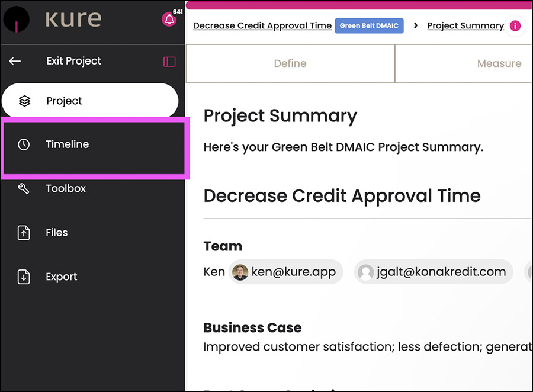Image resolution: width=533 pixels, height=392 pixels.
Task: Click the pink info icon
Action: coord(515,26)
